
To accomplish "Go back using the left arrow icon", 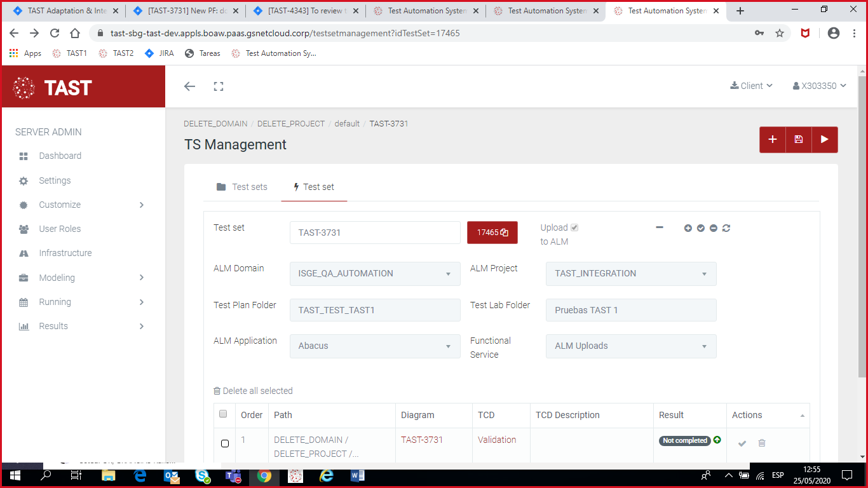I will [x=189, y=86].
